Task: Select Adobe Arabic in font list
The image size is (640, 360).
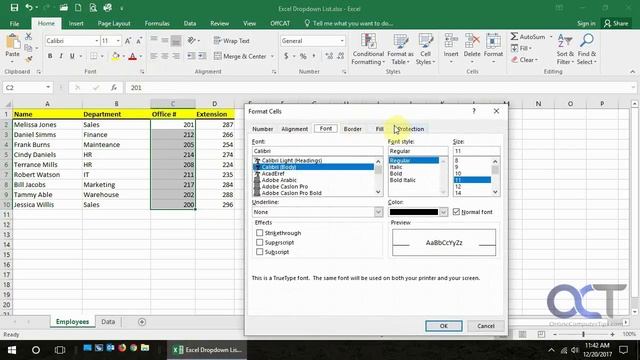Action: click(279, 180)
